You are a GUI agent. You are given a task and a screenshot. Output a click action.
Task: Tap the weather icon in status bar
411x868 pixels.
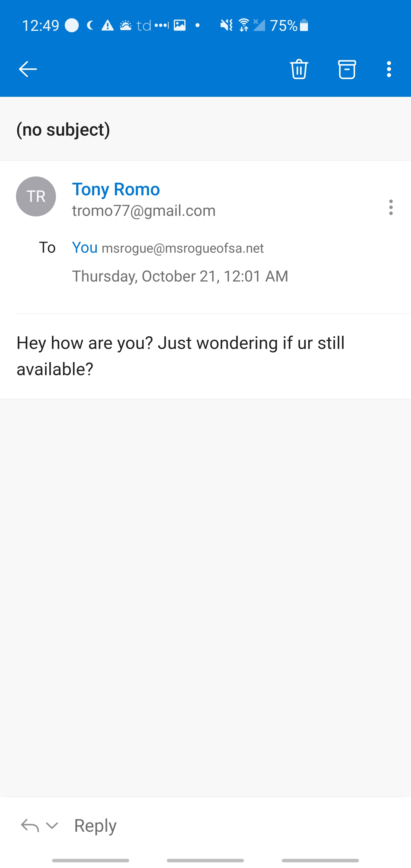tap(126, 25)
